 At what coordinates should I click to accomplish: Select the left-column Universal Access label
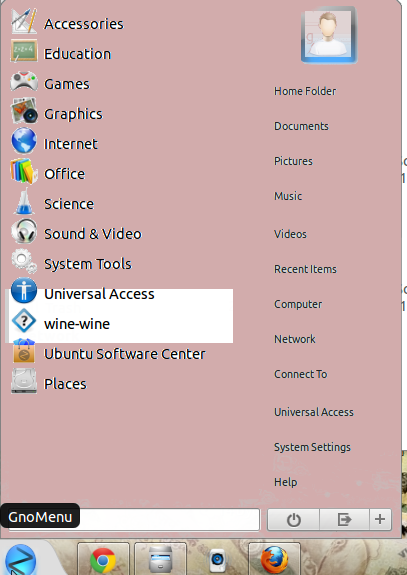pos(99,294)
